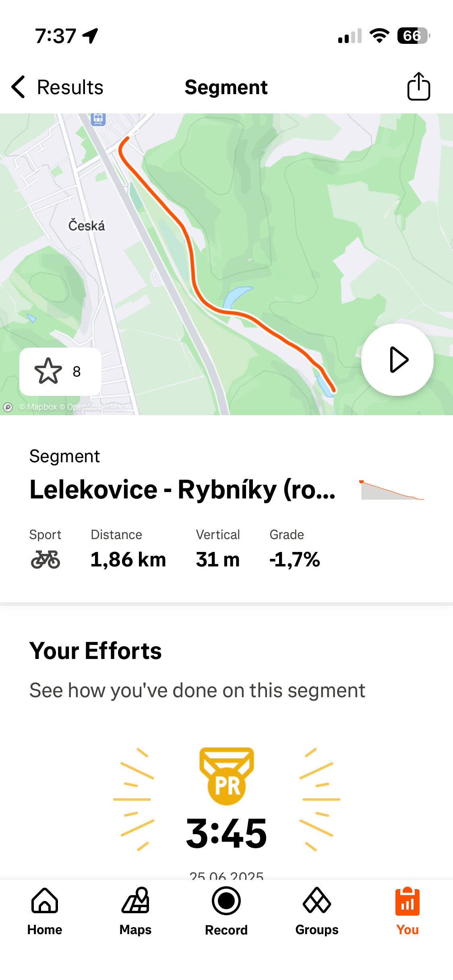Tap the share icon in header

418,86
